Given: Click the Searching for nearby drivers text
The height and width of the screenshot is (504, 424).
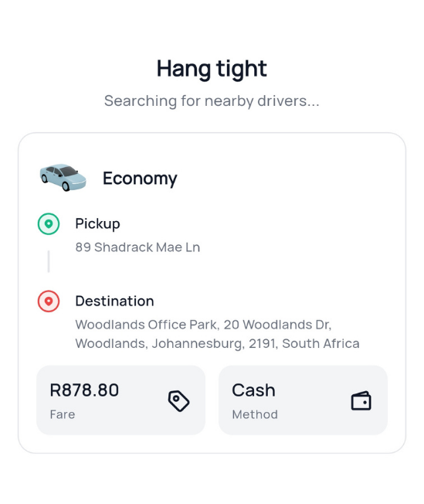Looking at the screenshot, I should (x=212, y=101).
